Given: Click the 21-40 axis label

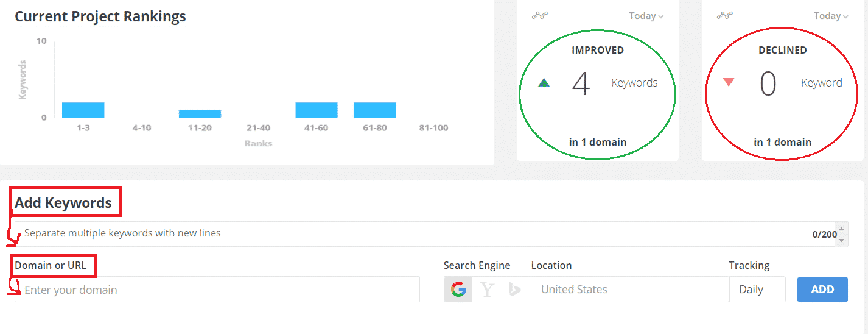Looking at the screenshot, I should click(x=258, y=128).
